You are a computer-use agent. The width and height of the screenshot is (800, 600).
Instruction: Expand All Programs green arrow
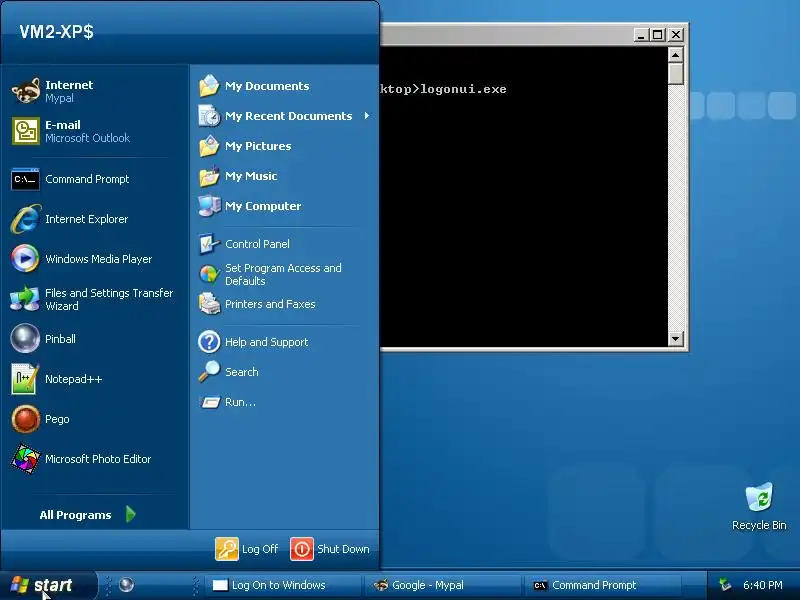pos(131,514)
